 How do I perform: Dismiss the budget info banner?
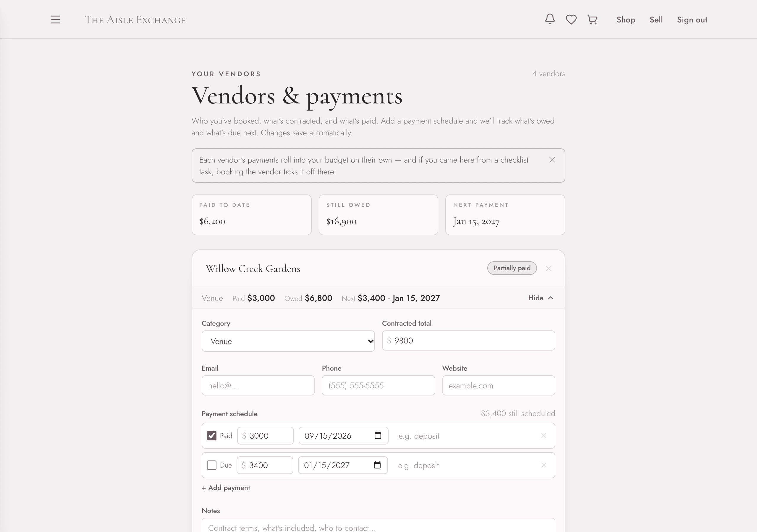552,160
